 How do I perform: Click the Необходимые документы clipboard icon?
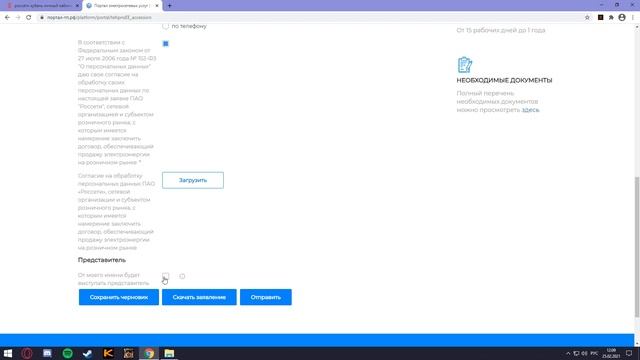pyautogui.click(x=464, y=65)
